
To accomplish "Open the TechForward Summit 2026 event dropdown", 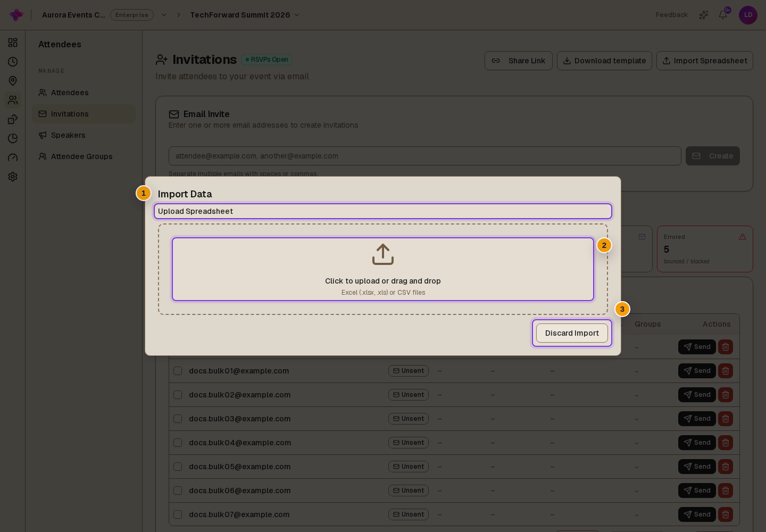I will [x=245, y=15].
